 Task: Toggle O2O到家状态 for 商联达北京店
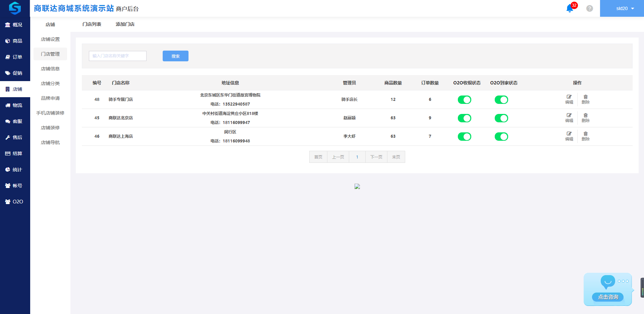501,118
